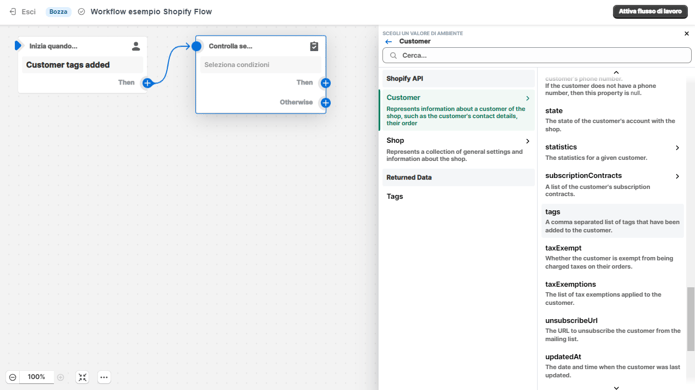The image size is (695, 390).
Task: Expand statistics with its chevron
Action: (677, 148)
